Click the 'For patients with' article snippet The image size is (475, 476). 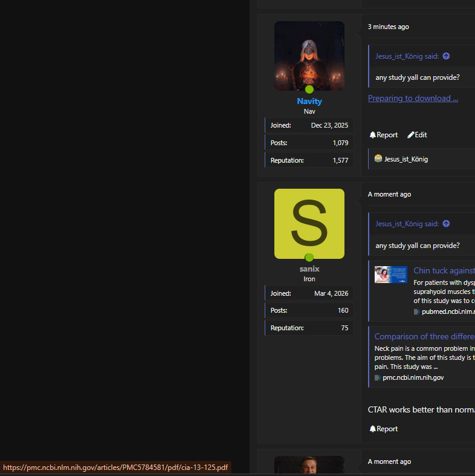pyautogui.click(x=444, y=292)
